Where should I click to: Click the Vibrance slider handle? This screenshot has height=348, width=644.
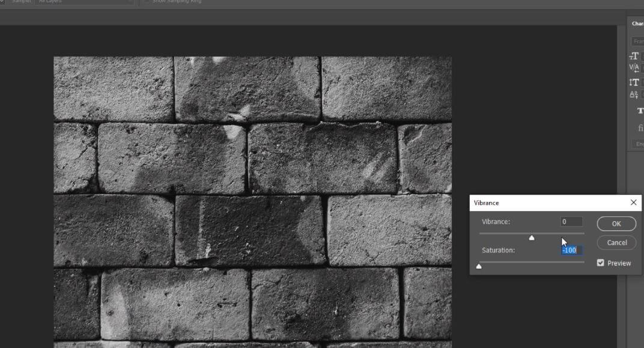coord(532,237)
